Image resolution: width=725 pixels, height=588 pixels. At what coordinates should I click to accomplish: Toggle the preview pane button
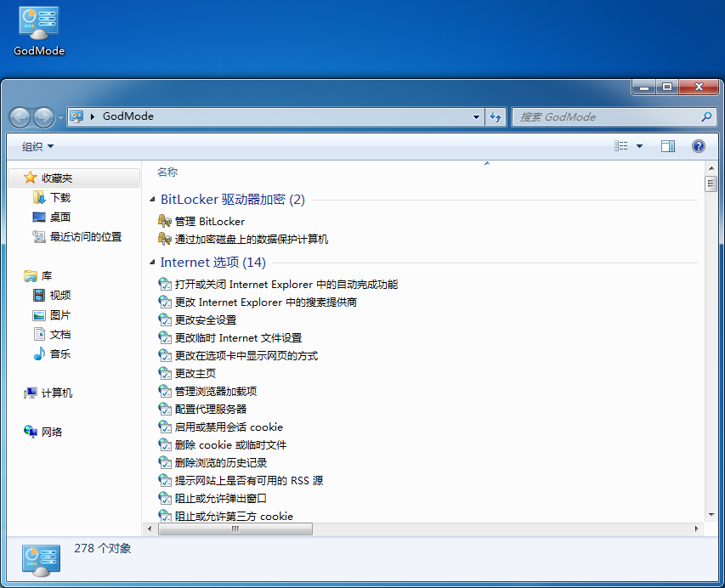[x=668, y=146]
